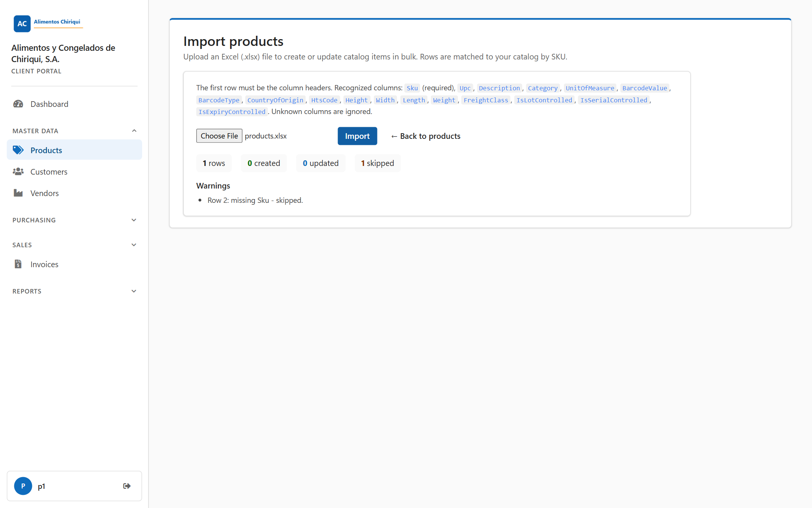Click the P user avatar
This screenshot has height=508, width=812.
click(23, 486)
